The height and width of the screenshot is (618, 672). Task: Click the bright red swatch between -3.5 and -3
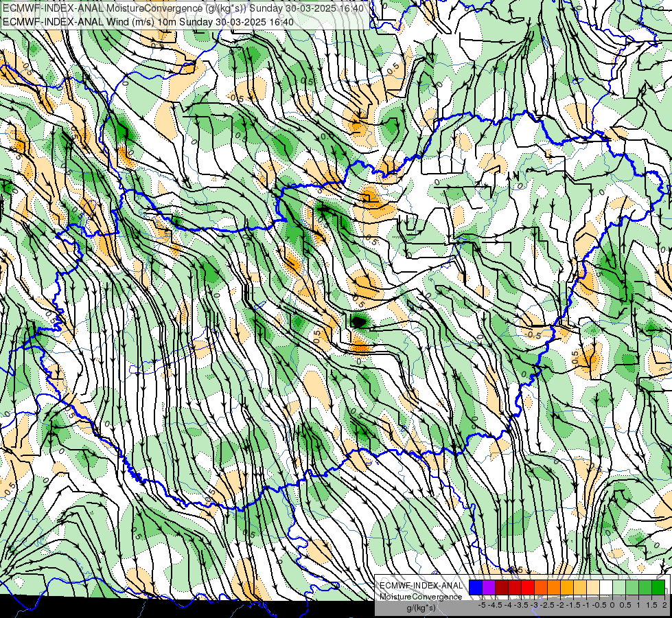coord(528,587)
